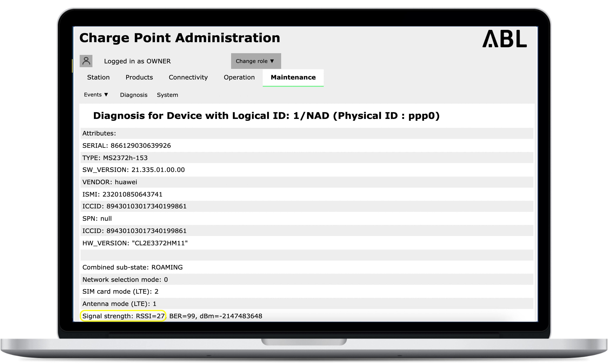Click the user profile avatar icon

86,61
